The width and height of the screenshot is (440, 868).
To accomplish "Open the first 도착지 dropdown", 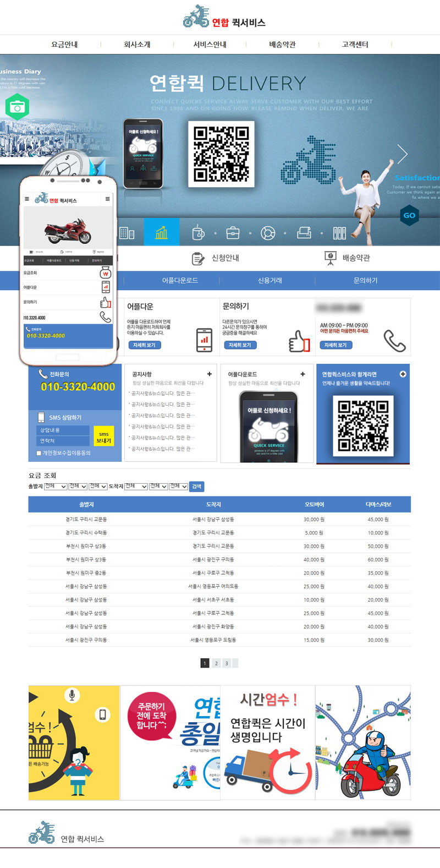I will (x=136, y=487).
